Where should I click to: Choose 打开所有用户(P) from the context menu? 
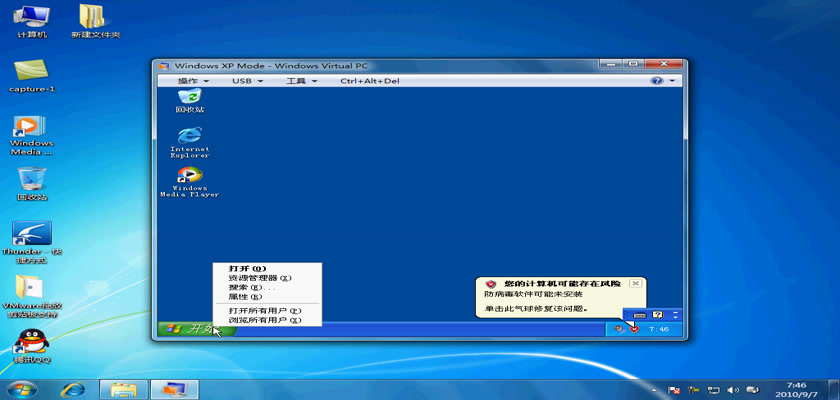point(264,311)
